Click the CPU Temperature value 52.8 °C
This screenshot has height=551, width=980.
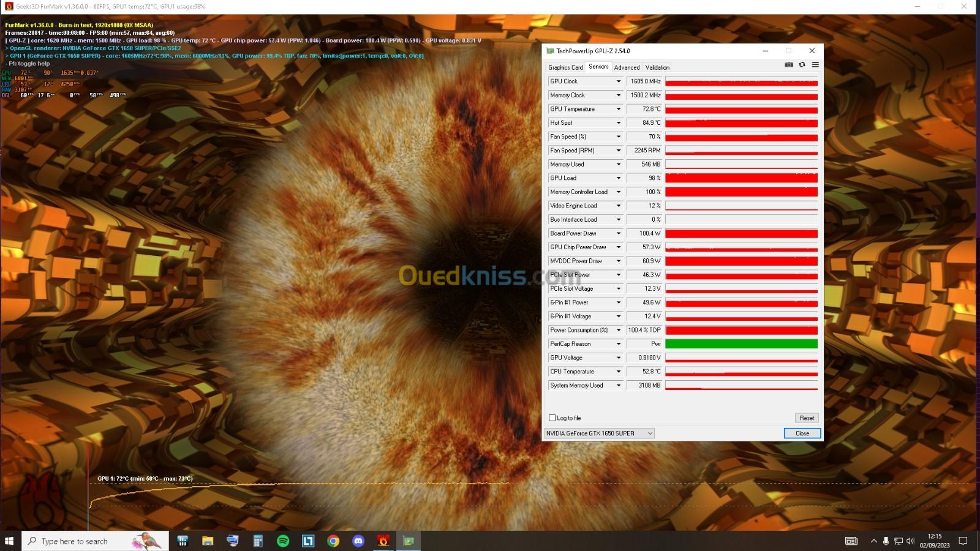[x=646, y=372]
